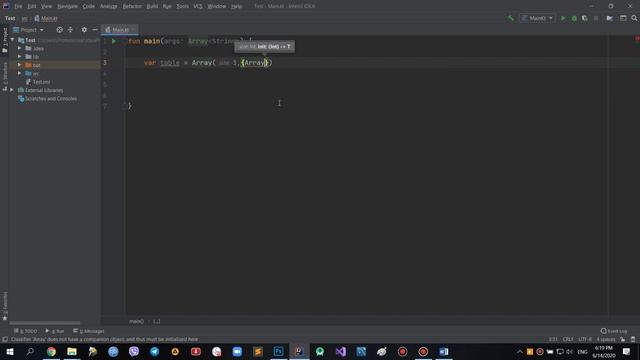Click the Project panel horizontal scrollbar
640x360 pixels.
(45, 323)
